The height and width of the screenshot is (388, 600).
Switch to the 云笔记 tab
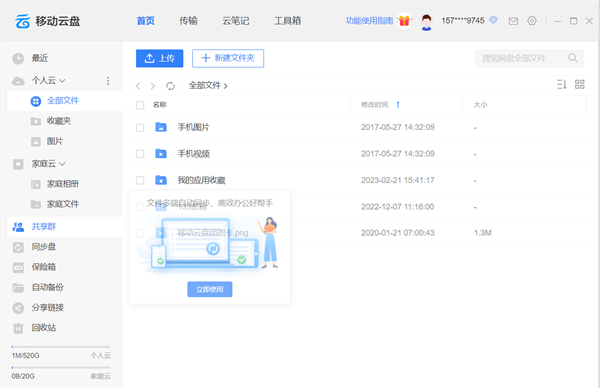click(236, 21)
